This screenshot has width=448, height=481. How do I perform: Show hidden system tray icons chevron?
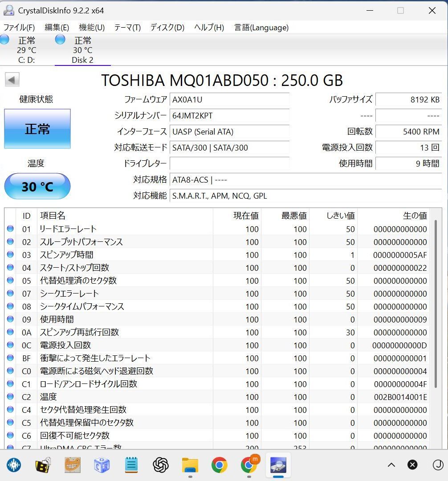coord(391,465)
